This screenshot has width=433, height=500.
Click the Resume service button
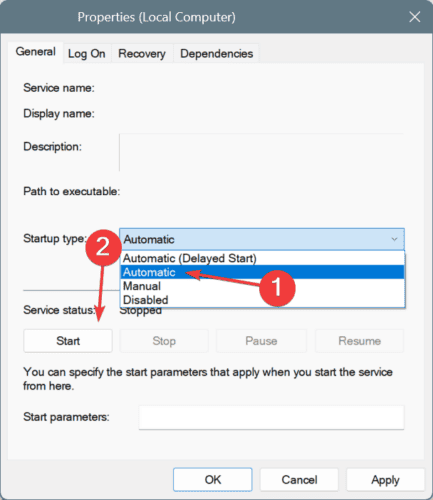[359, 341]
